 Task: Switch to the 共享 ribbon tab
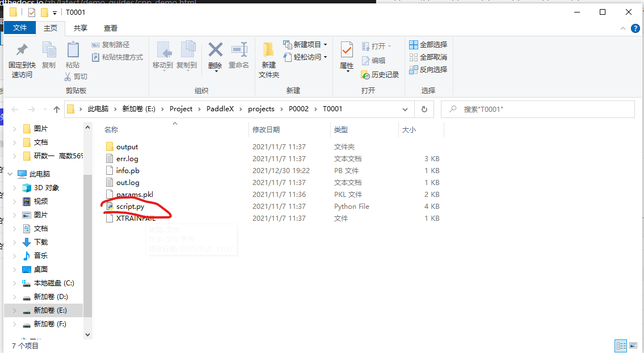pyautogui.click(x=81, y=28)
